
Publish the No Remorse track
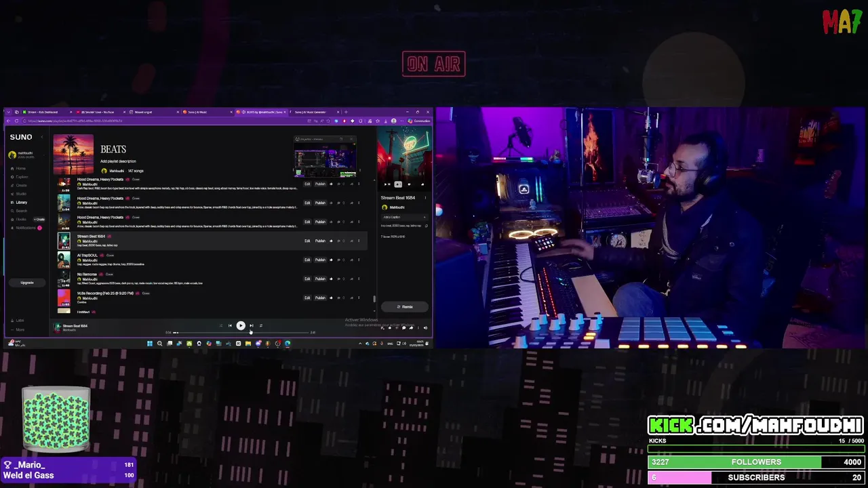tap(320, 279)
